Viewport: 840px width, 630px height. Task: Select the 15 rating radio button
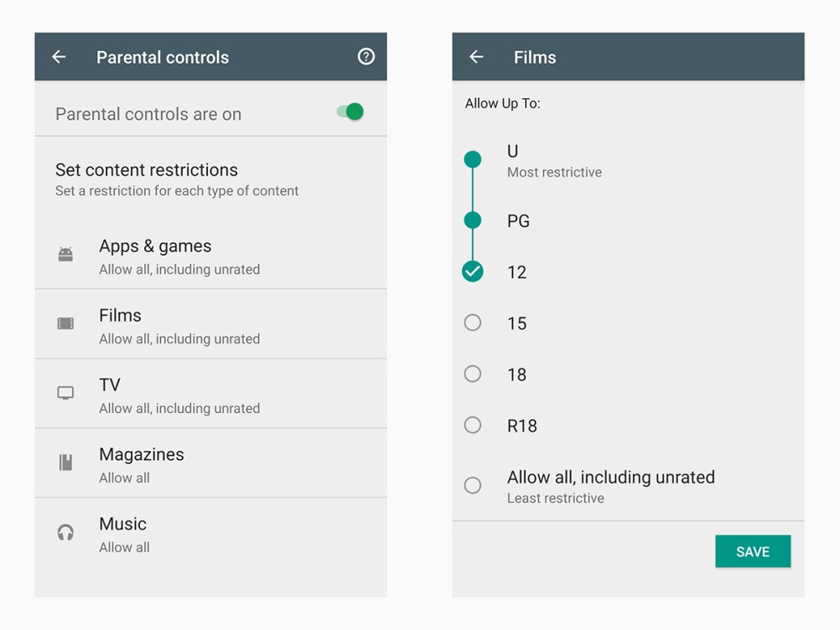tap(472, 323)
